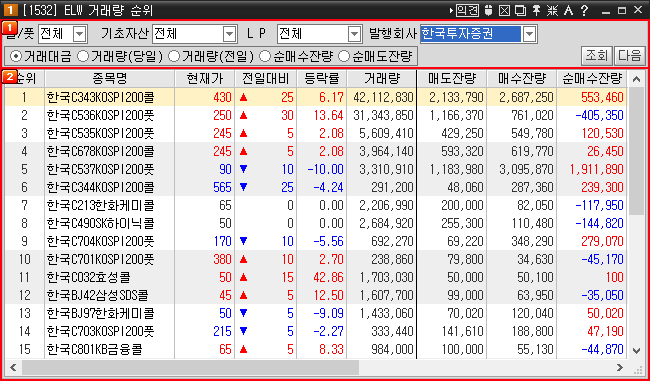Select the 거래량(당일) radio button
The image size is (650, 381).
click(121, 56)
